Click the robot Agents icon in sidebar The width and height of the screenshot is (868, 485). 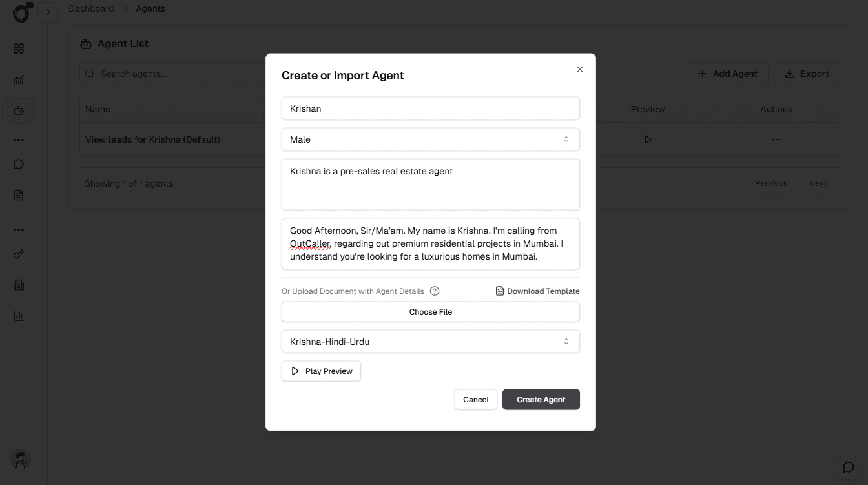pyautogui.click(x=19, y=111)
